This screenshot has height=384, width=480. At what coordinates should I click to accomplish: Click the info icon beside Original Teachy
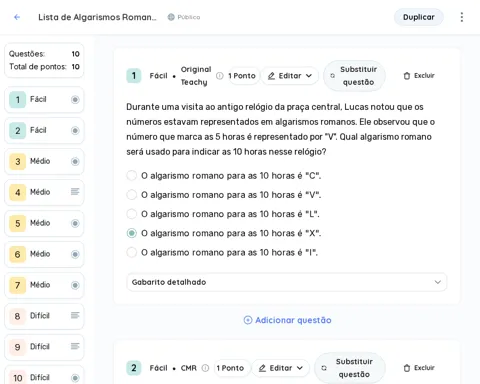point(220,76)
